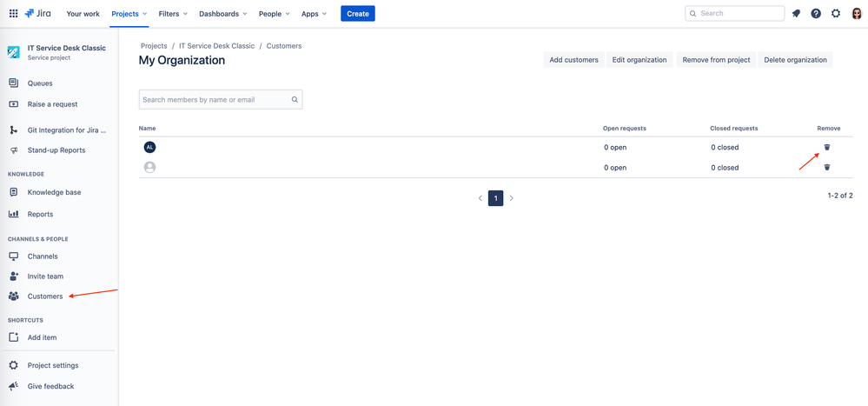Click the Knowledge base icon
The width and height of the screenshot is (868, 406).
pyautogui.click(x=14, y=192)
